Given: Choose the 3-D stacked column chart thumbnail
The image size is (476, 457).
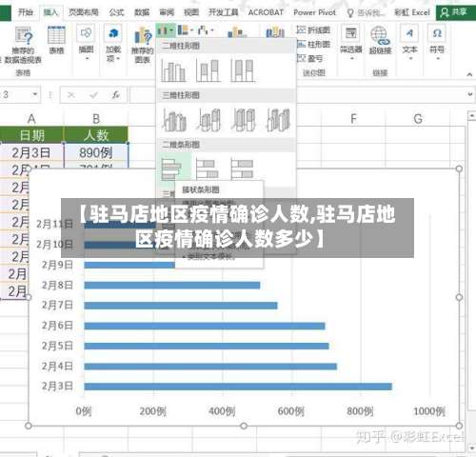Looking at the screenshot, I should pos(208,120).
